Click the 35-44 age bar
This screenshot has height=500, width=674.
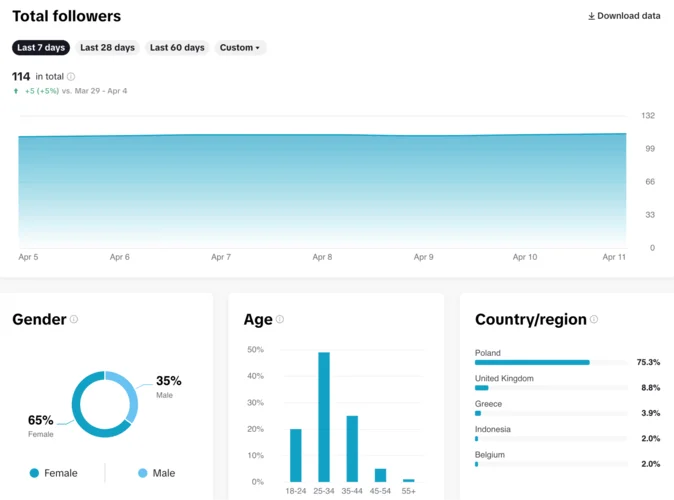352,448
